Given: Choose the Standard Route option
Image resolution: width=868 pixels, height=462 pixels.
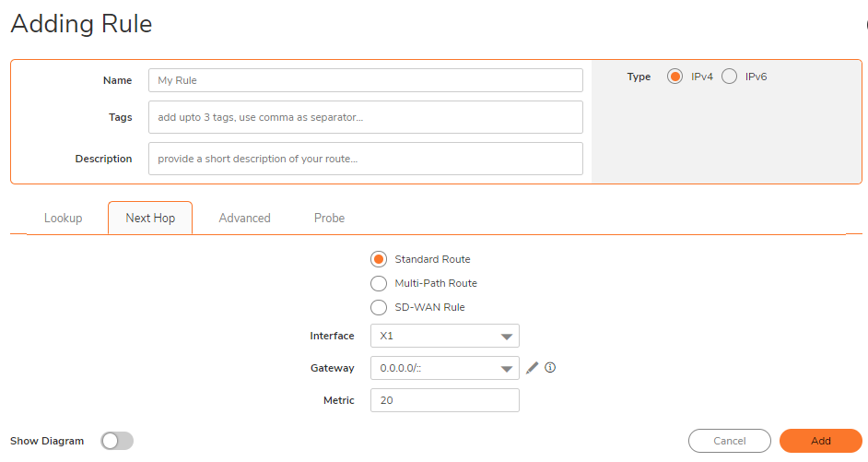Looking at the screenshot, I should [379, 259].
